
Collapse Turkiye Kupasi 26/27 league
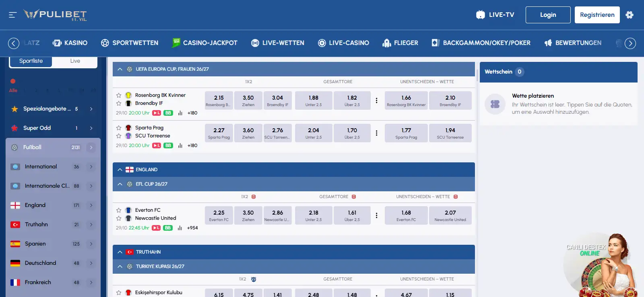(x=120, y=266)
